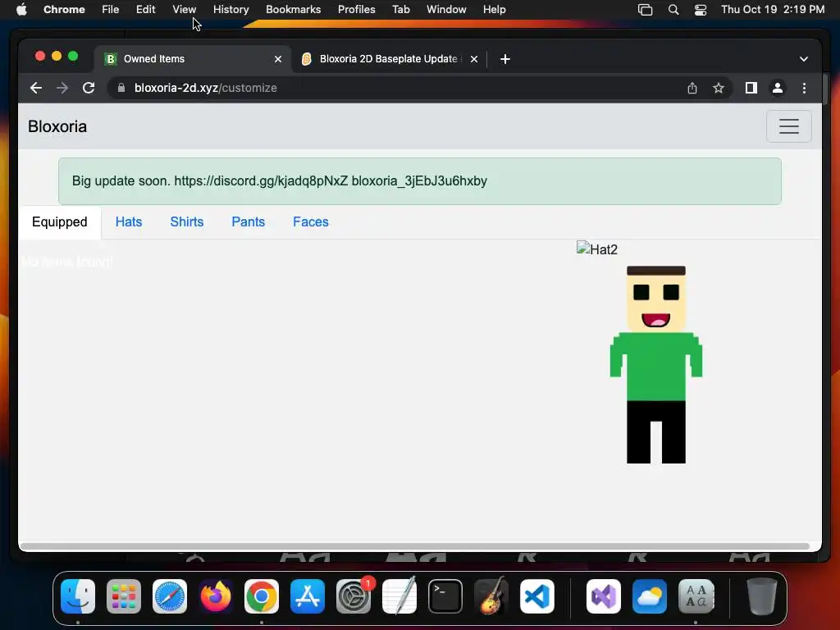The image size is (840, 630).
Task: Click the horizontal page scrollbar
Action: (414, 546)
